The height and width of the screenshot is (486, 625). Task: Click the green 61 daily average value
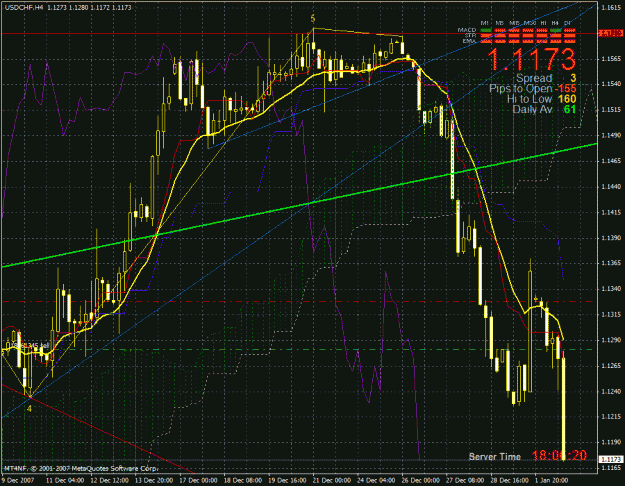coord(570,109)
